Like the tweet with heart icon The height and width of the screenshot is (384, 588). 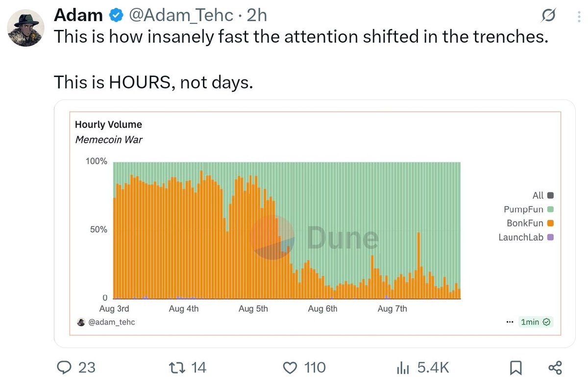291,367
